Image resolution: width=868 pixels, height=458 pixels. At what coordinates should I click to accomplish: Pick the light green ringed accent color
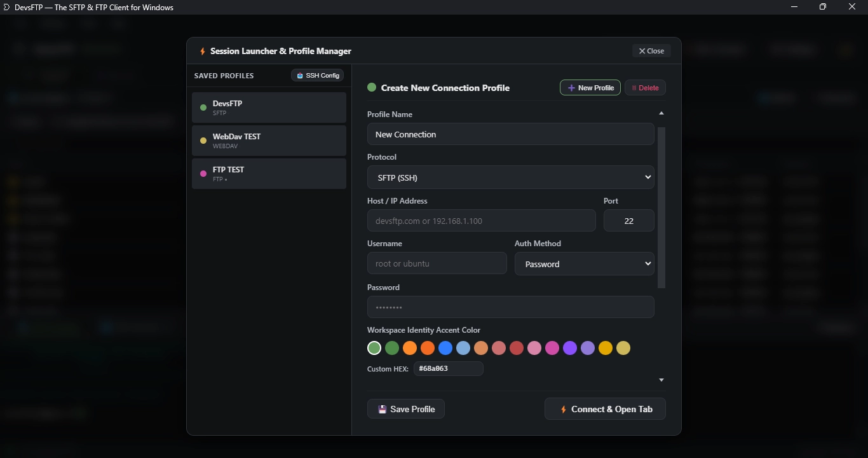[x=374, y=348]
